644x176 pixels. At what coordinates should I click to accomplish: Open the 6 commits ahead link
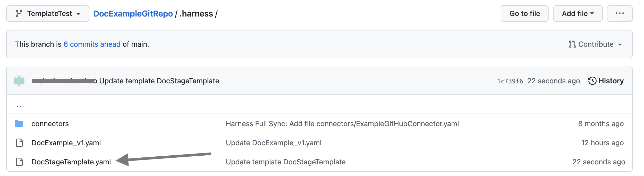92,44
